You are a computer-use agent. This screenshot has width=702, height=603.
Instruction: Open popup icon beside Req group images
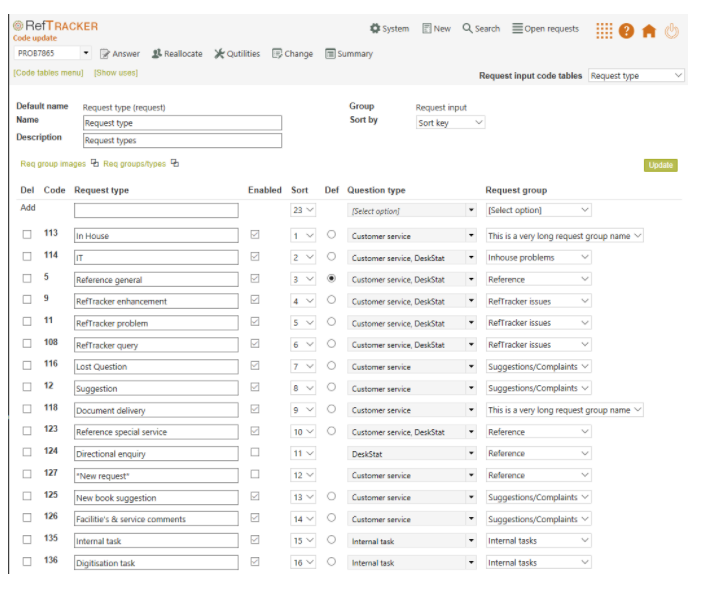pyautogui.click(x=94, y=163)
